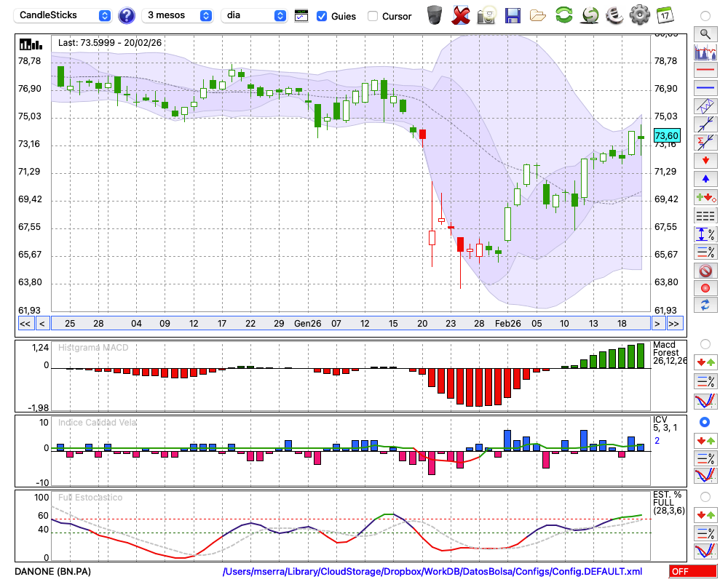Select the Macd Forest panel radio button
This screenshot has height=582, width=728.
(705, 343)
